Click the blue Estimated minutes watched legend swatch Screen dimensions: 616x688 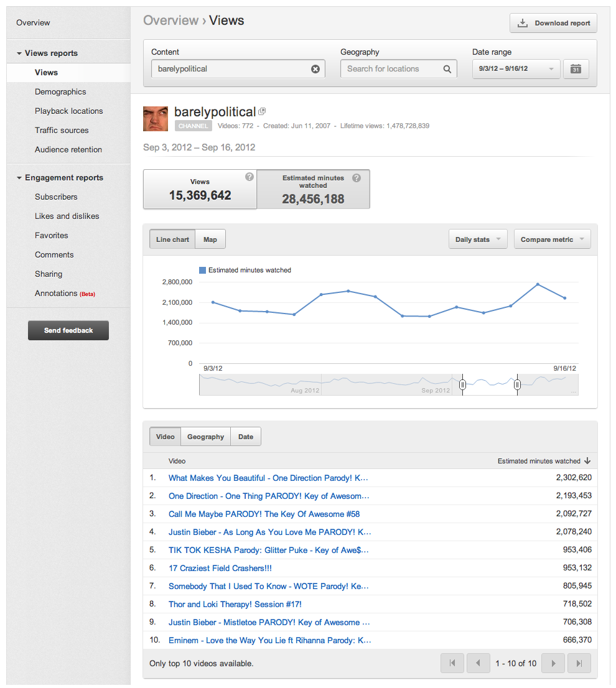(x=202, y=270)
